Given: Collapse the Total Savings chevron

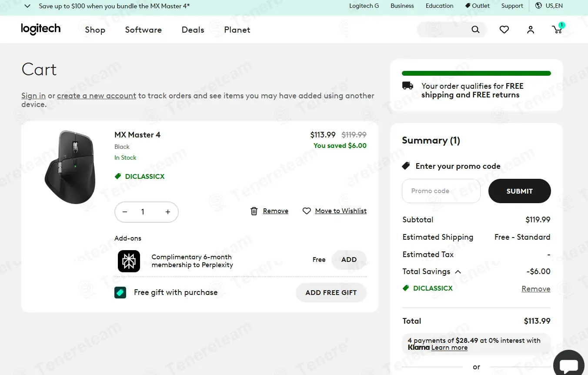Looking at the screenshot, I should [458, 272].
